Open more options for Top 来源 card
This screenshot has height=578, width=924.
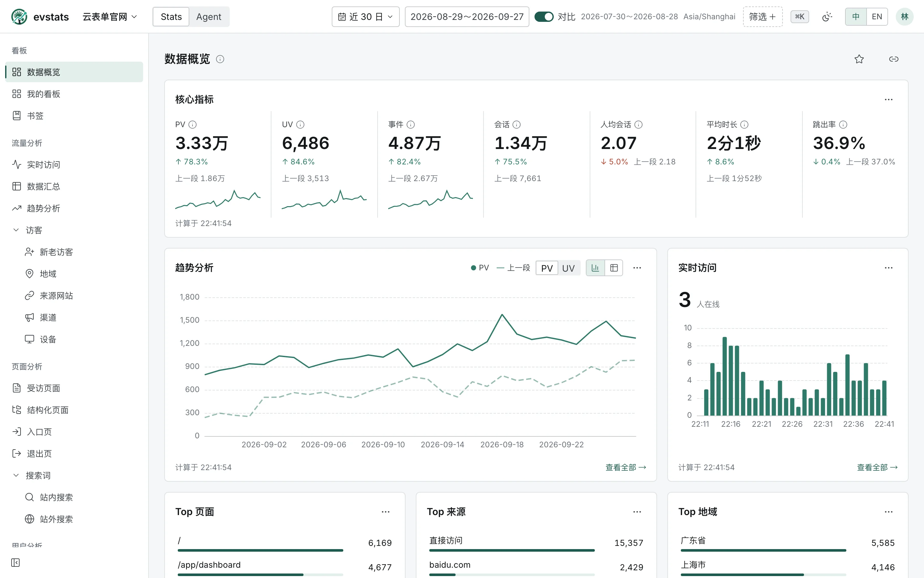pos(637,512)
